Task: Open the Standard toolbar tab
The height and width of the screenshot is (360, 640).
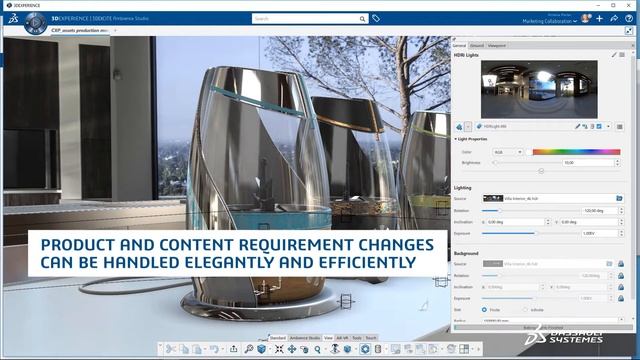Action: click(278, 338)
